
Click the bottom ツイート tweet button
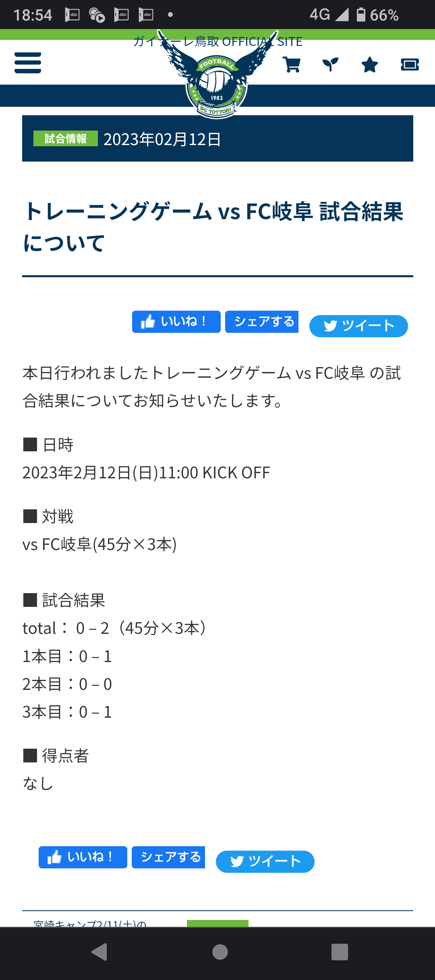265,862
